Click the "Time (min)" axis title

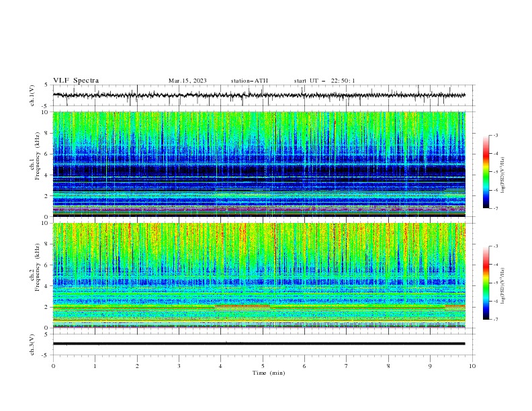tap(269, 373)
